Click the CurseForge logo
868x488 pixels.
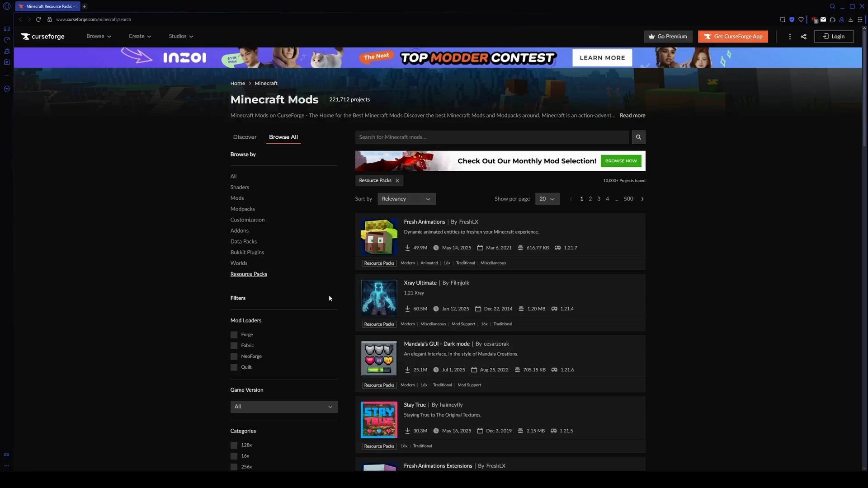pos(43,37)
